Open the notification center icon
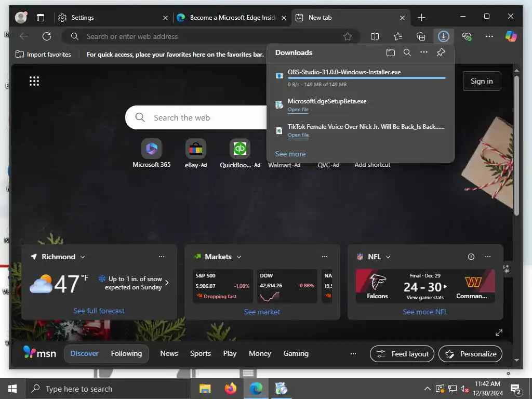Viewport: 532px width, 399px height. pos(516,389)
